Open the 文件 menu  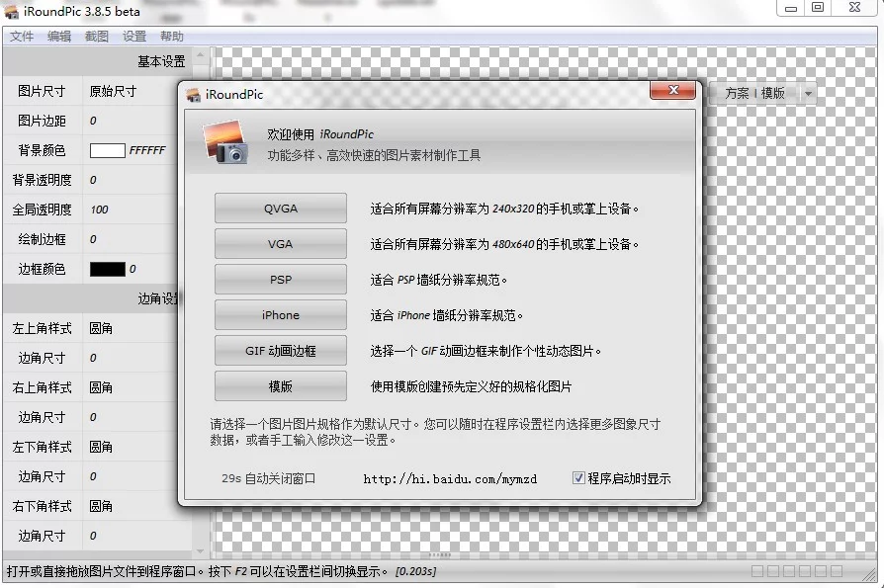coord(22,37)
